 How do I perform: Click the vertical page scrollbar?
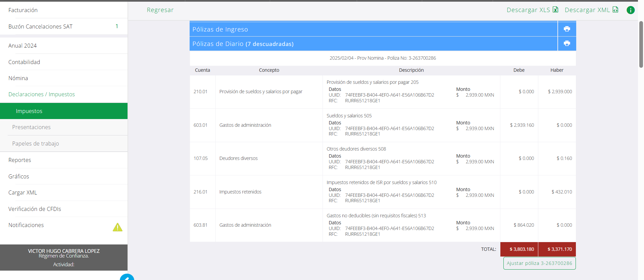click(x=641, y=44)
